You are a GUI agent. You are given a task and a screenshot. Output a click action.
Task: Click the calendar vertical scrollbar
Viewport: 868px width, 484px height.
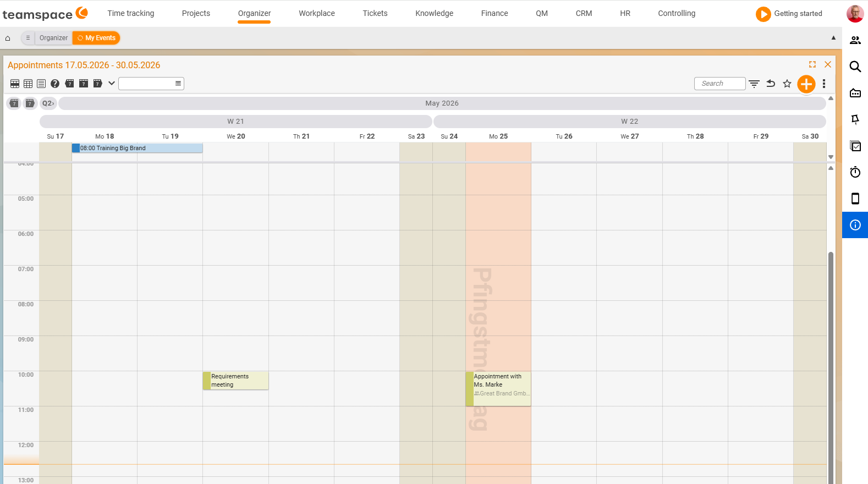[x=831, y=367]
